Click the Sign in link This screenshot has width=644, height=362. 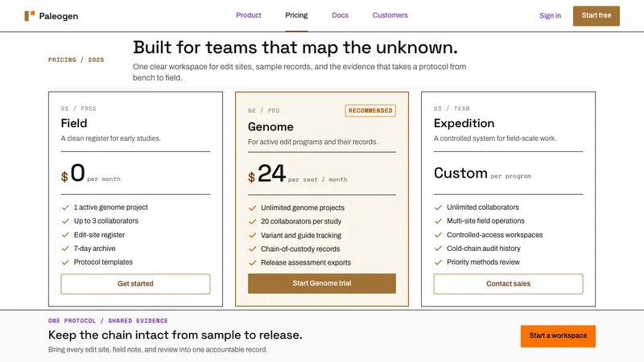point(550,15)
